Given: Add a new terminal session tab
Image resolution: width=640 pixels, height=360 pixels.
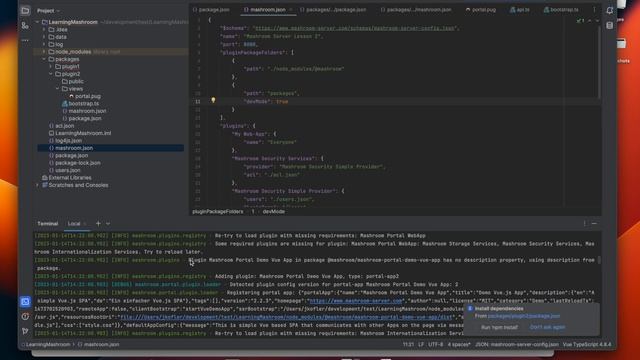Looking at the screenshot, I should [x=98, y=223].
